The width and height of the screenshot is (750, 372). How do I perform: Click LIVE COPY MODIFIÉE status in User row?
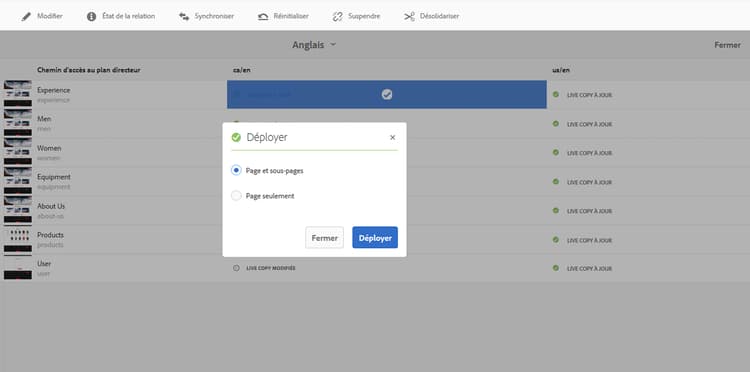click(x=270, y=268)
